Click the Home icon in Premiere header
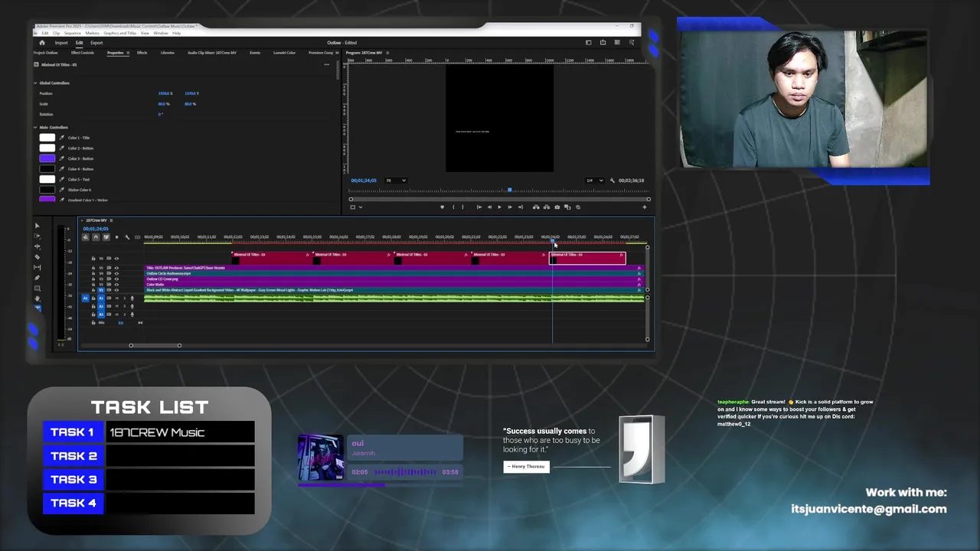 coord(42,43)
